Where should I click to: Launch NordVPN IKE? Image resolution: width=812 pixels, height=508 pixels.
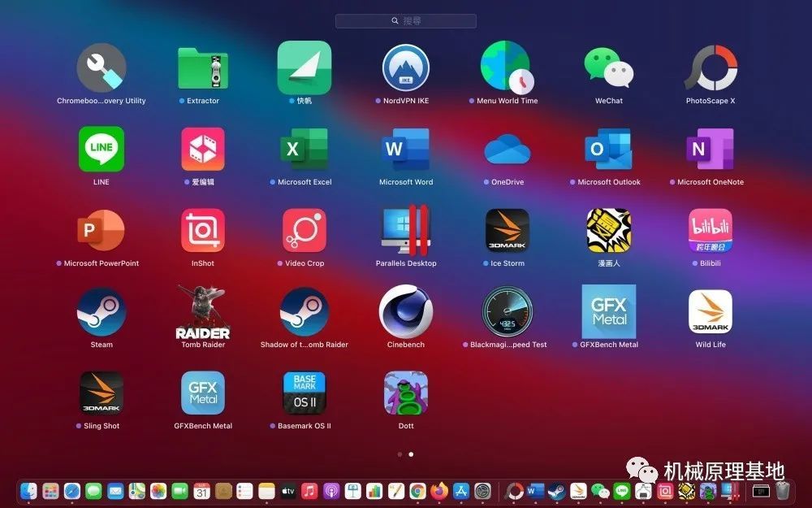click(x=406, y=68)
